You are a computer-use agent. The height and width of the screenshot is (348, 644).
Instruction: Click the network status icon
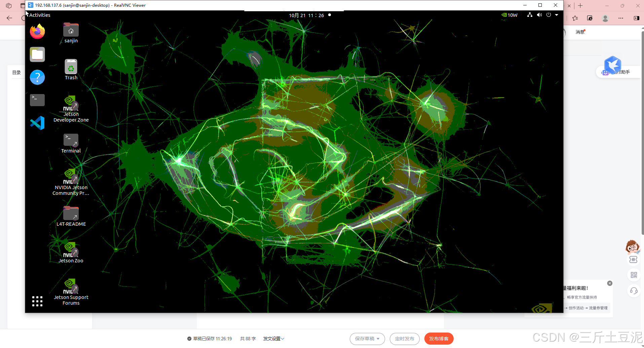[x=530, y=15]
